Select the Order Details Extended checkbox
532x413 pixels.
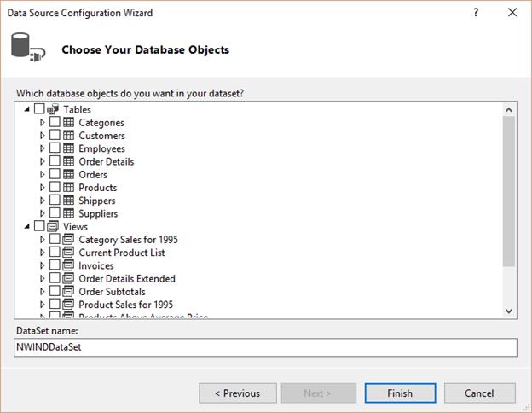point(55,278)
